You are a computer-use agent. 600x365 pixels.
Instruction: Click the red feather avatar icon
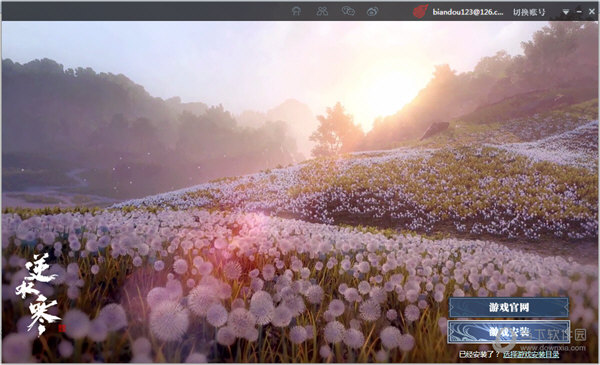click(x=421, y=11)
